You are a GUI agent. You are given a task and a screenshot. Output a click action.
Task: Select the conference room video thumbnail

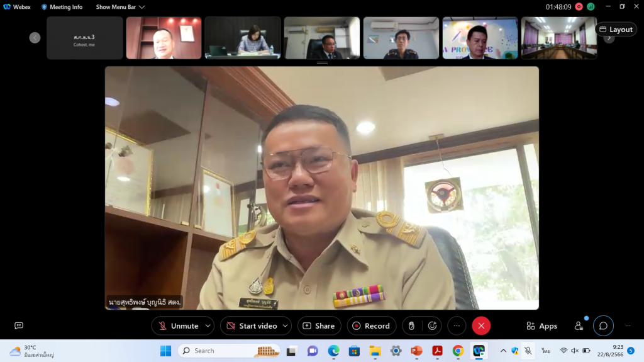coord(558,38)
